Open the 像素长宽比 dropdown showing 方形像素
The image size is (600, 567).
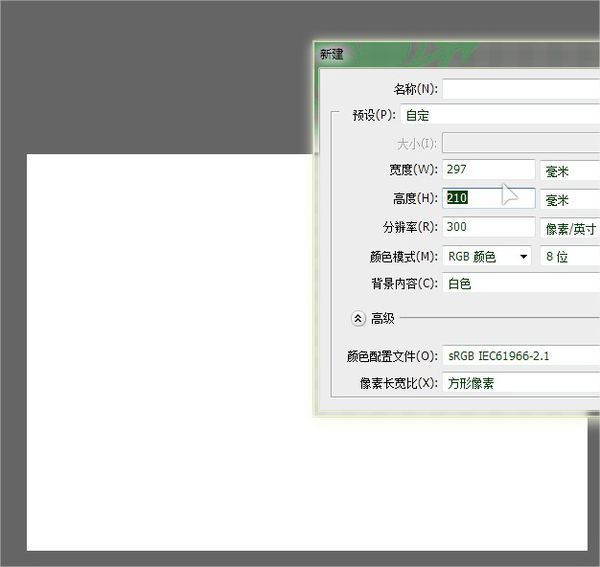click(x=521, y=382)
